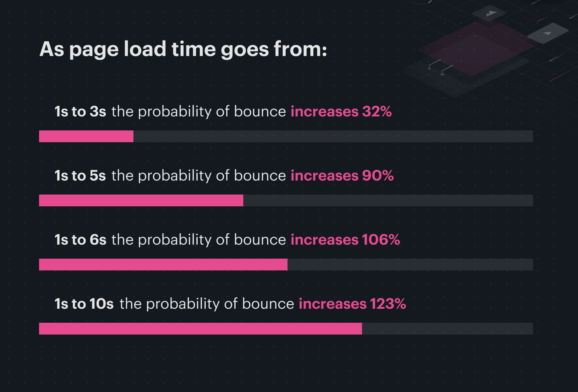The height and width of the screenshot is (392, 578).
Task: Click the pink 123% bar fill
Action: click(x=201, y=329)
